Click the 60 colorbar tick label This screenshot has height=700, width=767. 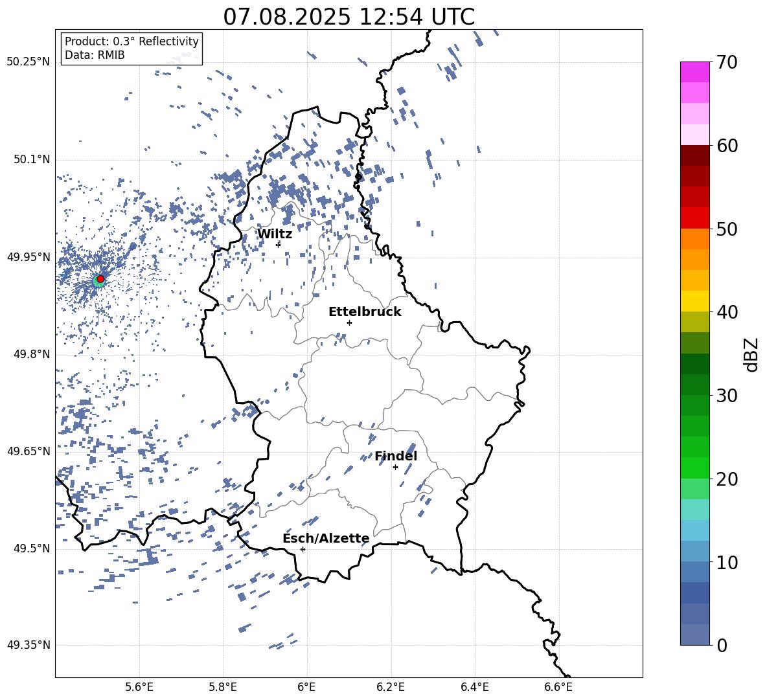[727, 146]
